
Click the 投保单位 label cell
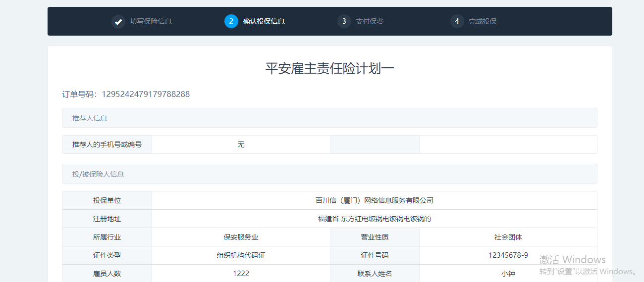tap(107, 200)
